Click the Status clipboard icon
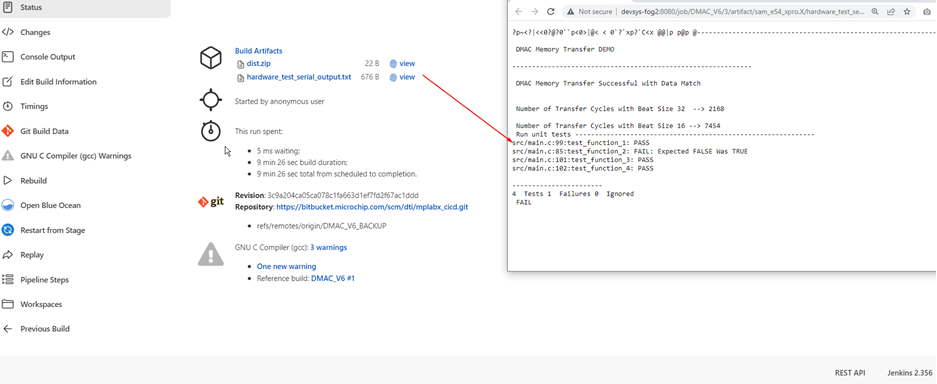 (x=8, y=8)
